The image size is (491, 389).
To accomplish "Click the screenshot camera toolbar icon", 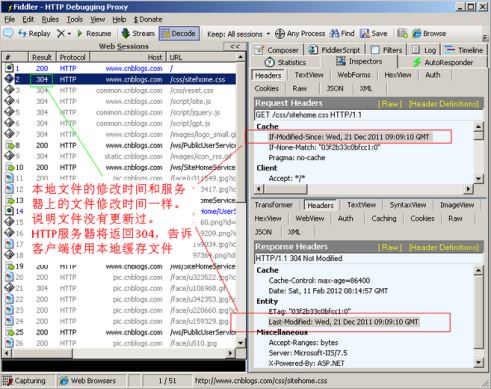I will [402, 33].
